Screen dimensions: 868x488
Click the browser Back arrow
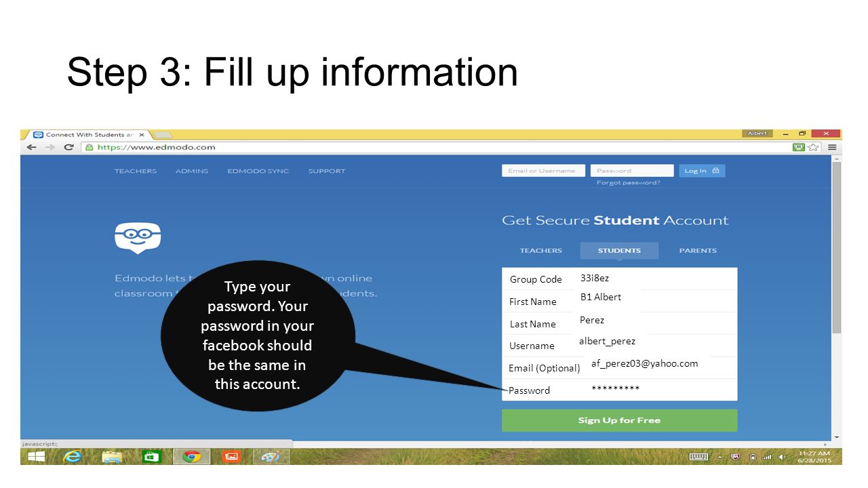coord(32,147)
